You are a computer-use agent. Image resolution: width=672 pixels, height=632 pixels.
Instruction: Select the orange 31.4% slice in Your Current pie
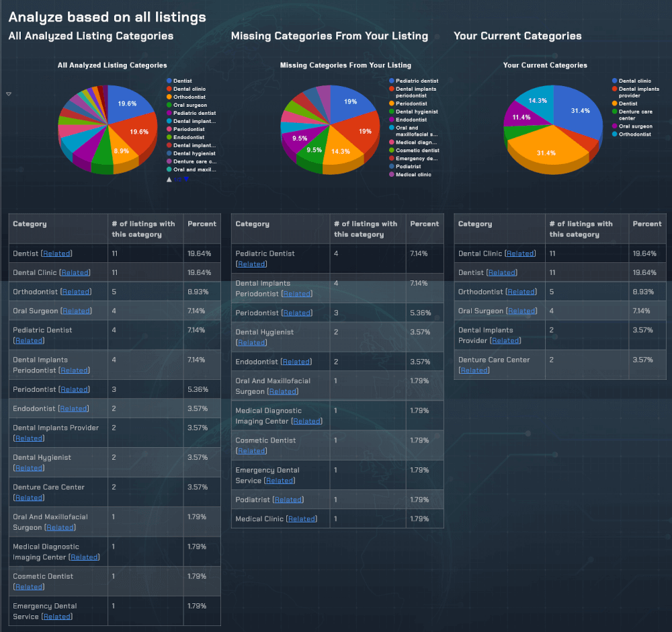coord(544,151)
